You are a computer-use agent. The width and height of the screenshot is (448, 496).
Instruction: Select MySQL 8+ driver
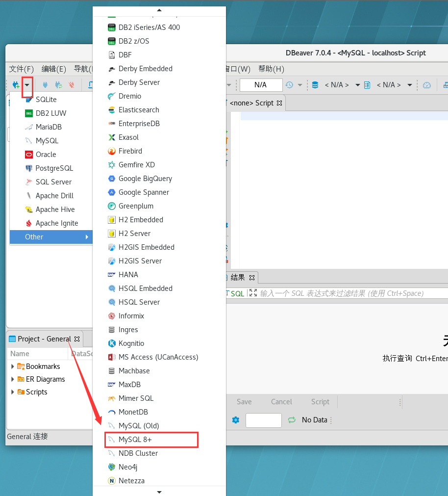click(x=159, y=440)
